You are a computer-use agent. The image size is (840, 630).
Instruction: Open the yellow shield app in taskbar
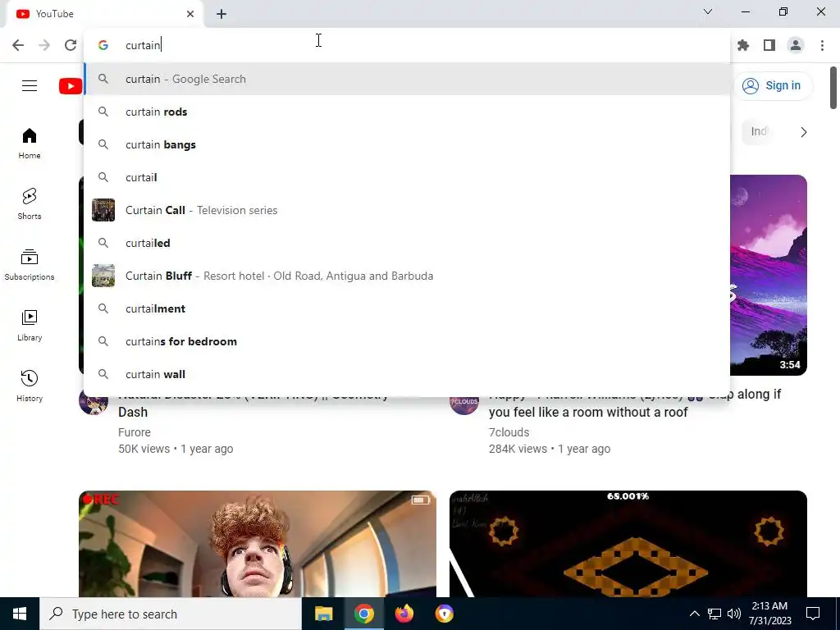click(x=444, y=614)
